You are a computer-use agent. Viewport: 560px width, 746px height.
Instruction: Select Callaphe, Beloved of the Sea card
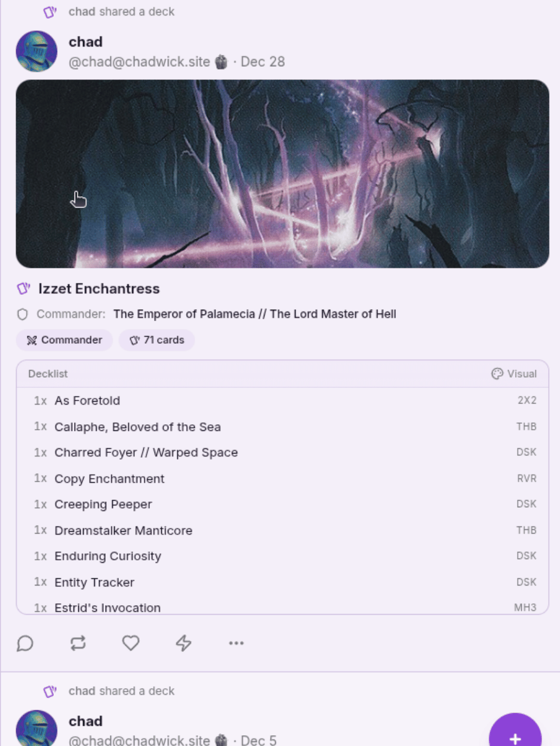(x=282, y=427)
